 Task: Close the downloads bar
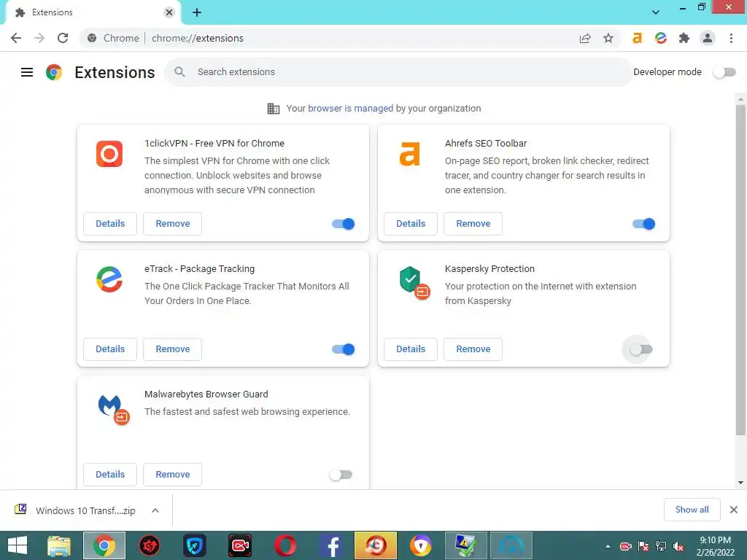tap(734, 510)
